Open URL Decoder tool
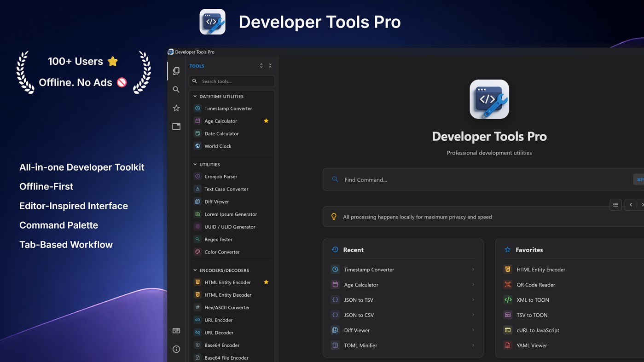The image size is (644, 362). click(232, 332)
